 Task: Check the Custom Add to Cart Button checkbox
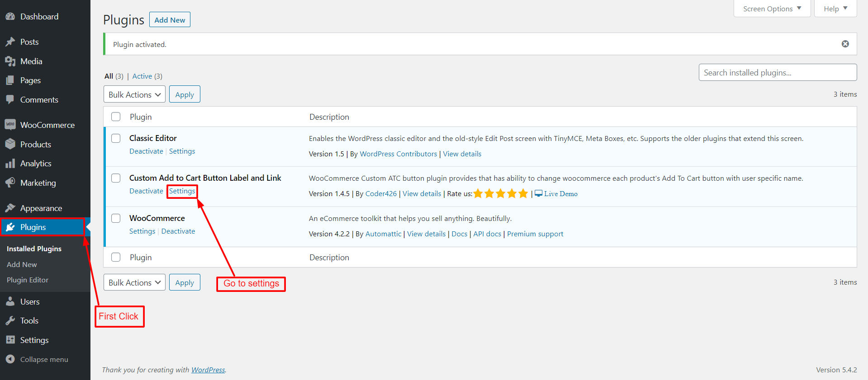pyautogui.click(x=116, y=178)
